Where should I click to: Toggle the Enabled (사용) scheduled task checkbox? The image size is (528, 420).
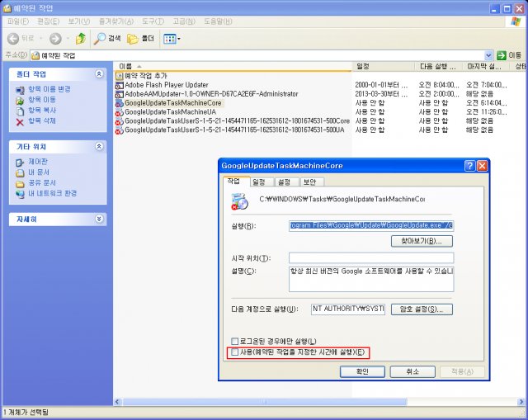click(x=234, y=352)
